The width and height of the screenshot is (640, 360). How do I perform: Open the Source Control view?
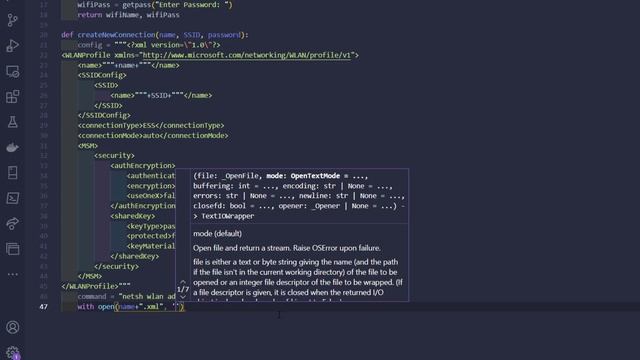pos(12,20)
